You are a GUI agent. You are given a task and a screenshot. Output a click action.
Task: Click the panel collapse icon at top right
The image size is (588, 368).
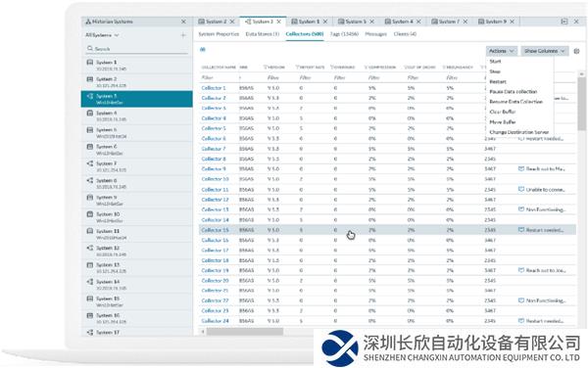coord(564,22)
